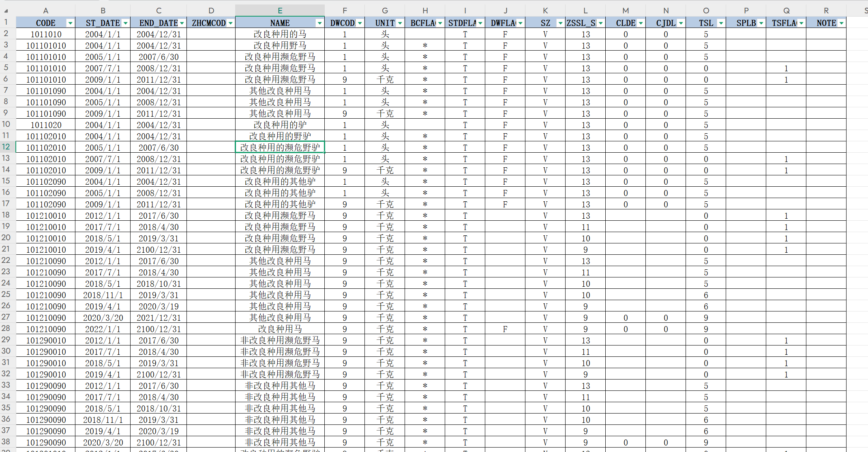Screen dimensions: 868x452
Task: Open the NOTE column filter dropdown
Action: pyautogui.click(x=841, y=23)
